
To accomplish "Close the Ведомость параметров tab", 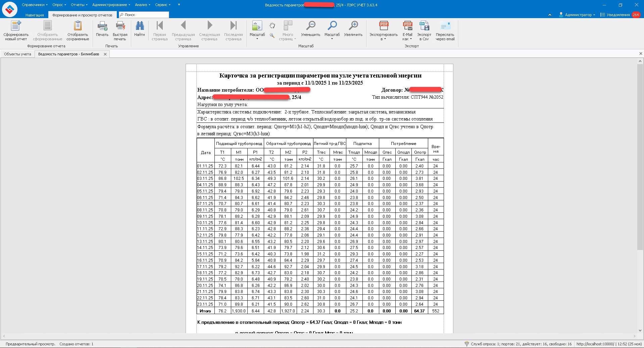I will pyautogui.click(x=105, y=54).
